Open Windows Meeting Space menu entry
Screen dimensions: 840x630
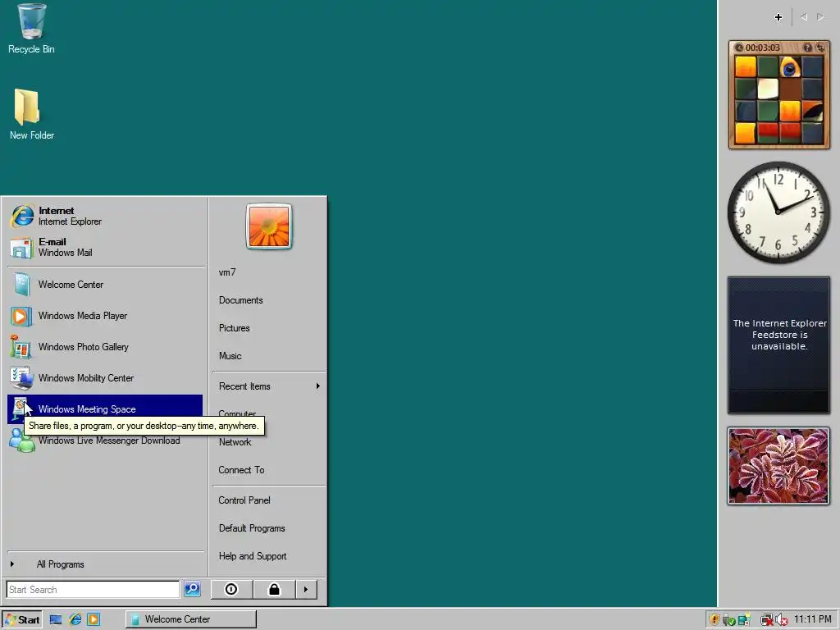coord(105,409)
